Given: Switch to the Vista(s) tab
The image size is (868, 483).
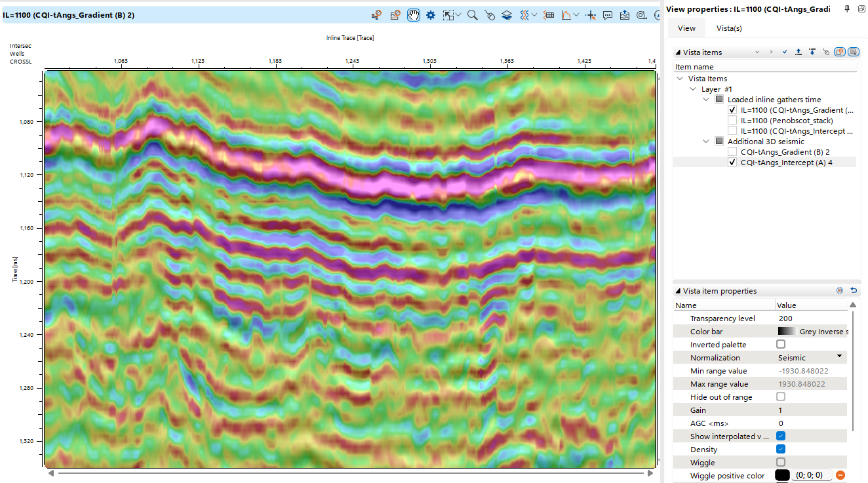Looking at the screenshot, I should 729,28.
